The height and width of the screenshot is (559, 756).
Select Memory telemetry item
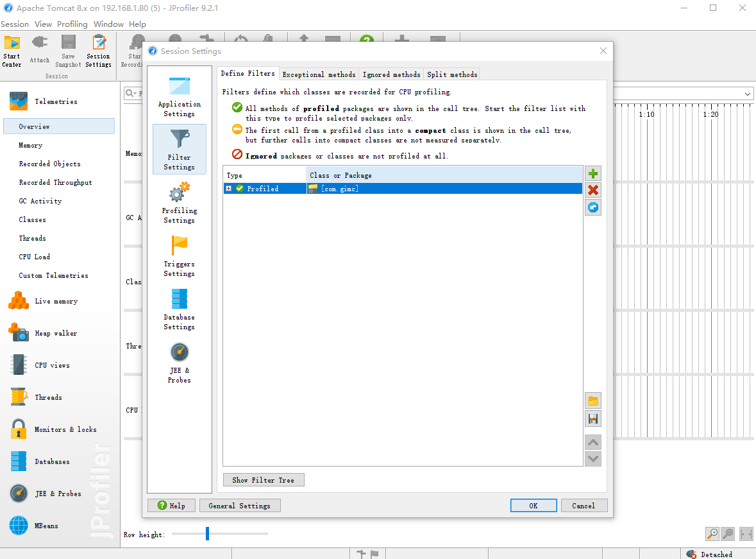click(31, 145)
